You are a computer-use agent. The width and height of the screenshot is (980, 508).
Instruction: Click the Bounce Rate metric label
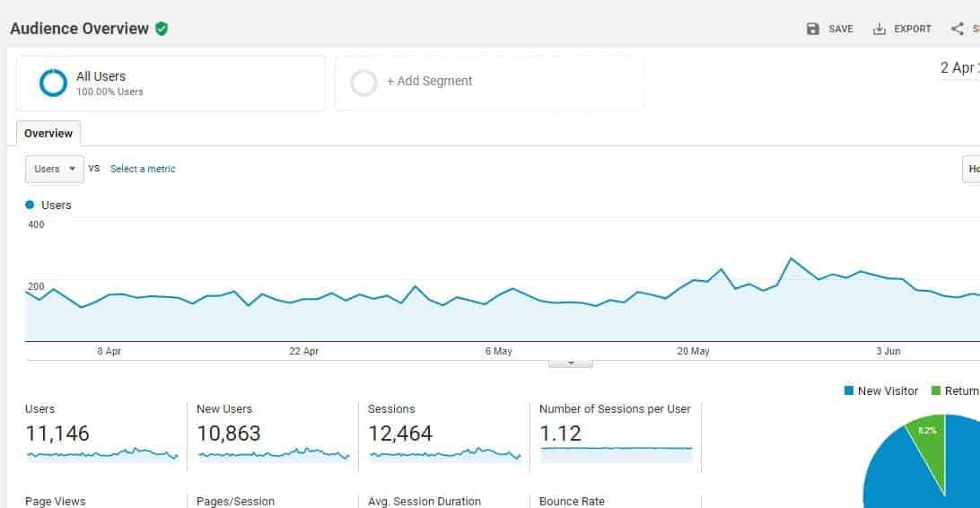click(572, 501)
